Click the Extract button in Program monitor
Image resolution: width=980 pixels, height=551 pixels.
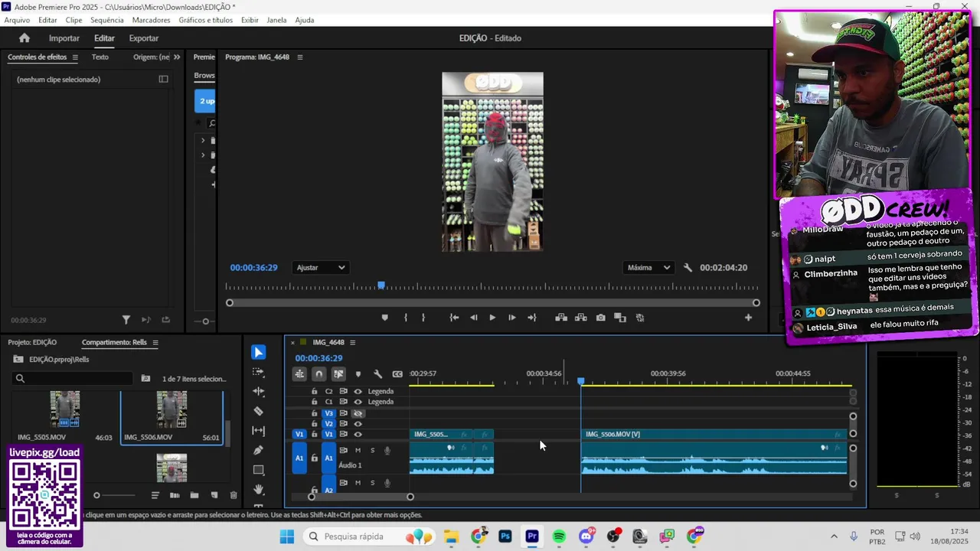point(581,318)
